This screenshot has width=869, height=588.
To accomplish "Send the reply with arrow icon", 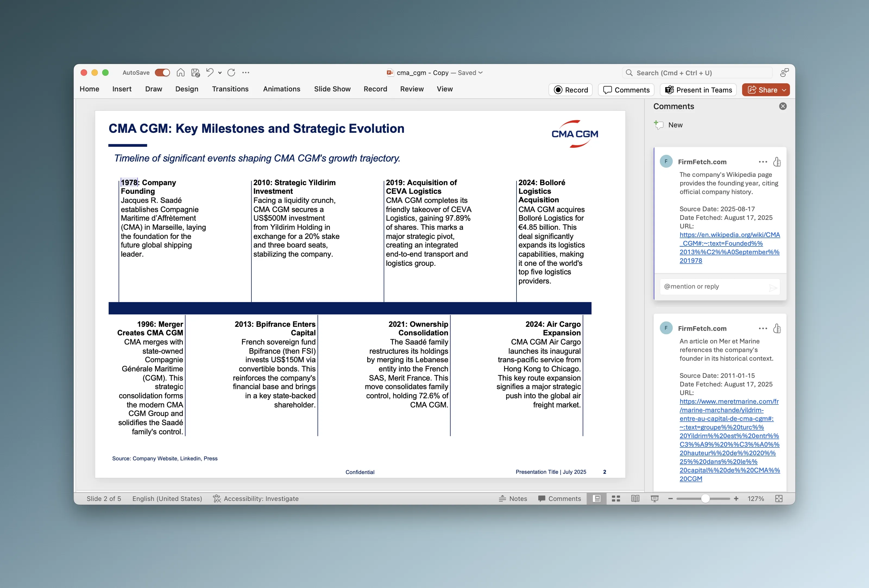I will [x=773, y=287].
